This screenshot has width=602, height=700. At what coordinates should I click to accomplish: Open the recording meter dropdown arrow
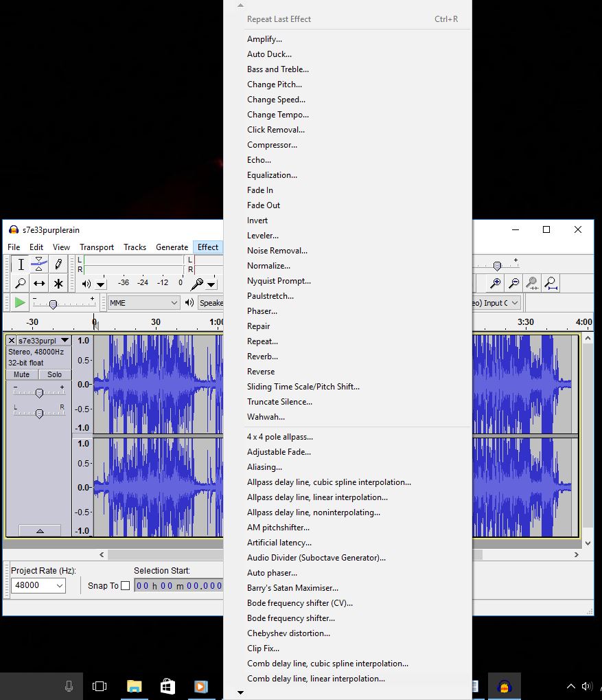pos(211,284)
